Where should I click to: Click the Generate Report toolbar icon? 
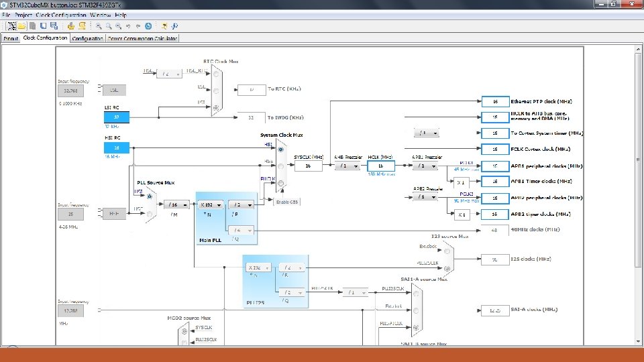(x=82, y=26)
